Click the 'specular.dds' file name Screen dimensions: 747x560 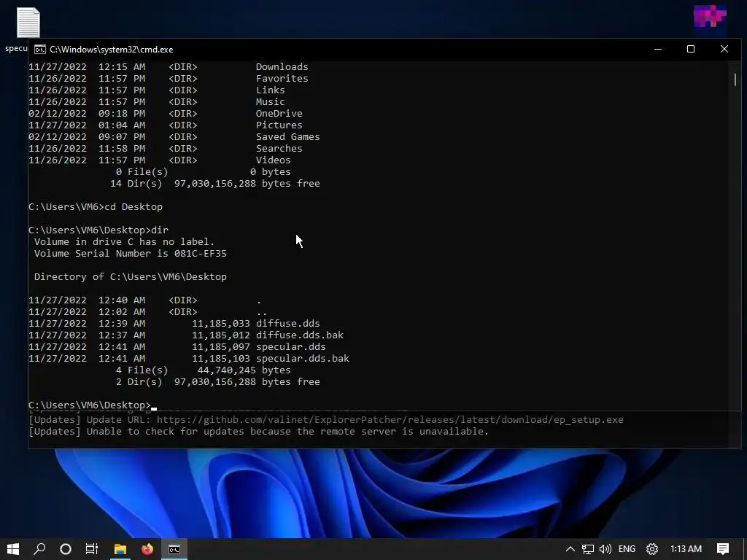[x=290, y=346]
